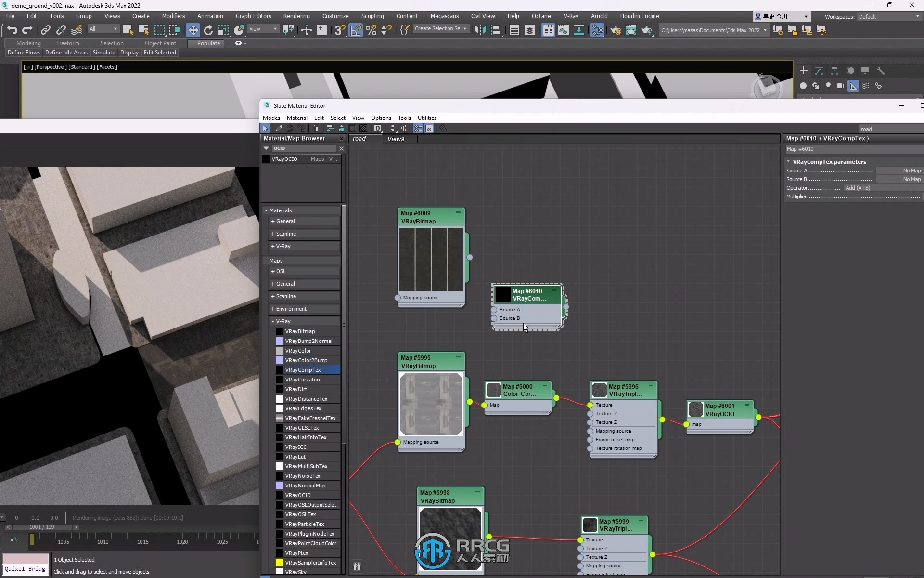Viewport: 924px width, 578px height.
Task: Click the Map #6010 node thumbnail
Action: click(x=503, y=294)
